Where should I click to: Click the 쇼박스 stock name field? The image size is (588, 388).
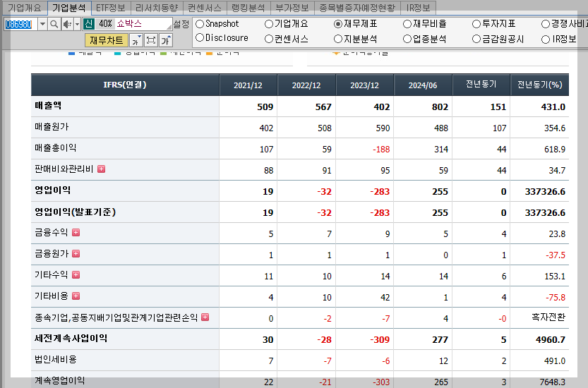coord(143,24)
